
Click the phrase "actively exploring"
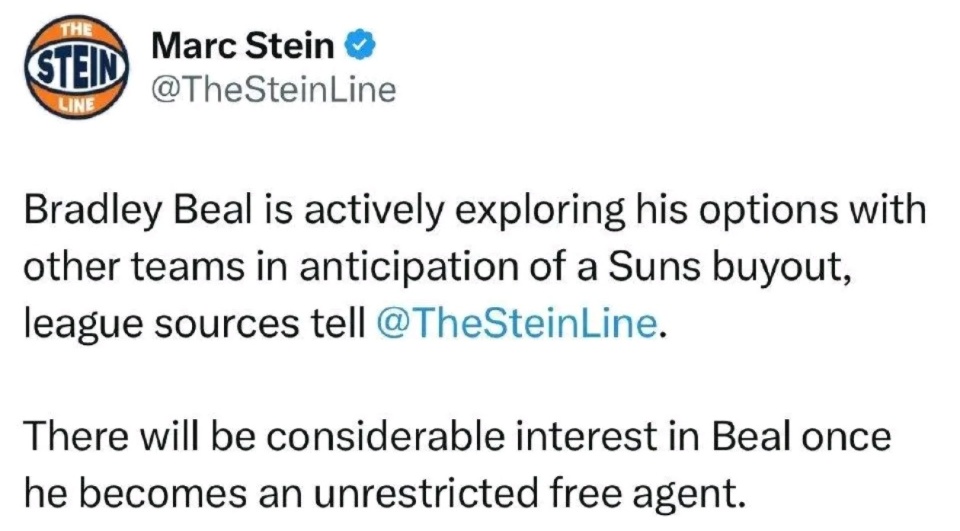tap(464, 210)
